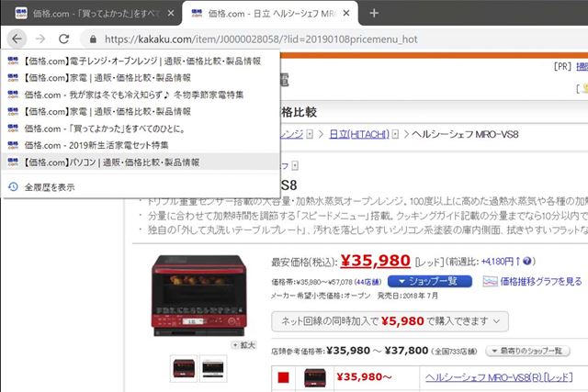Click the URL address bar field
The image size is (588, 392).
pos(334,39)
